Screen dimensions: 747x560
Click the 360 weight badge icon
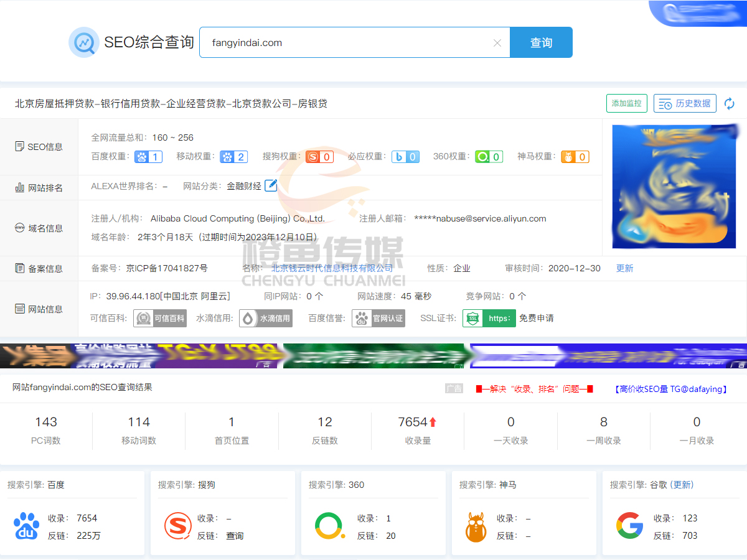pos(489,157)
